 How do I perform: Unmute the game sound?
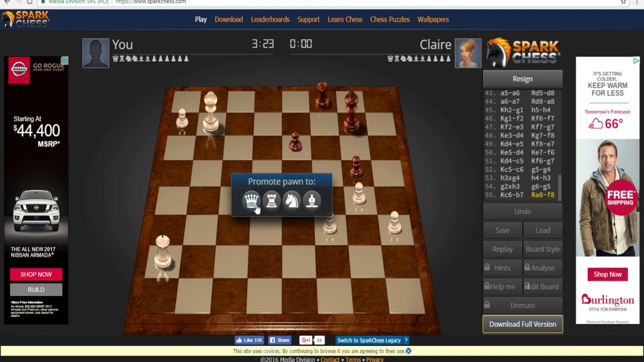pos(522,305)
